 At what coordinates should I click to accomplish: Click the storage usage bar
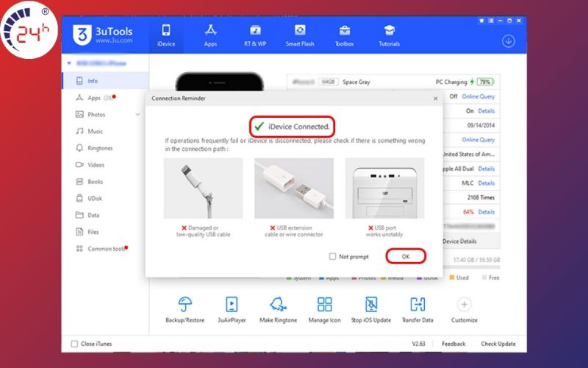click(471, 267)
